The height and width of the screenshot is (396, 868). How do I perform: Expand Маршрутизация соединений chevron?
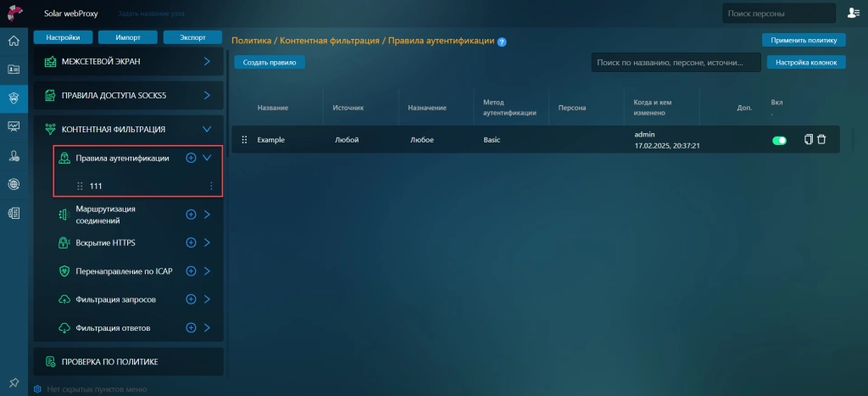click(x=207, y=215)
